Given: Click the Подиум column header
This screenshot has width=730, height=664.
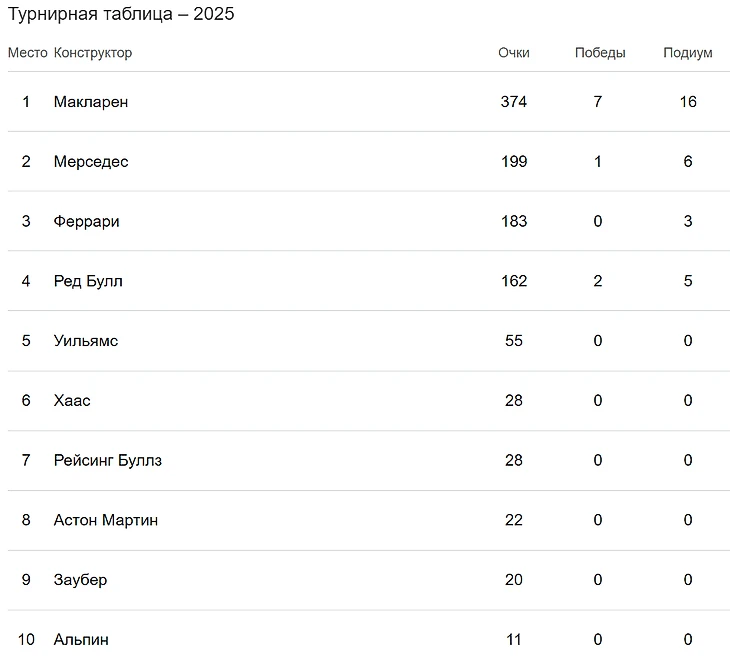Looking at the screenshot, I should (x=687, y=53).
